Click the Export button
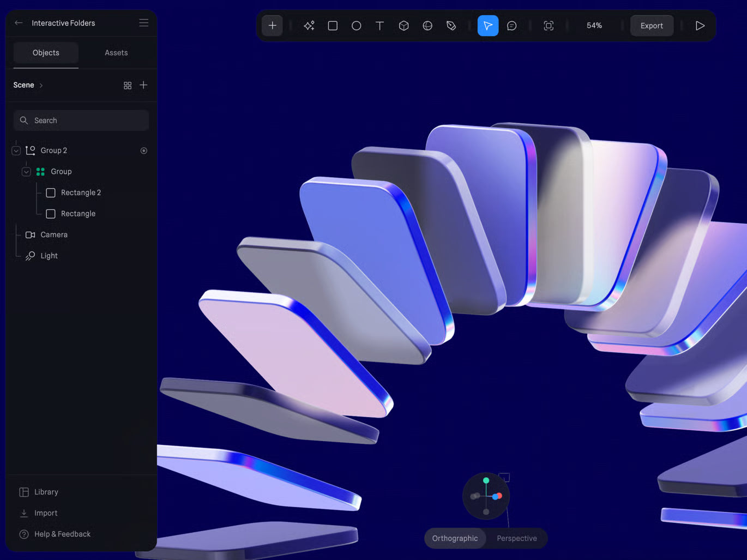The height and width of the screenshot is (560, 747). [x=652, y=26]
